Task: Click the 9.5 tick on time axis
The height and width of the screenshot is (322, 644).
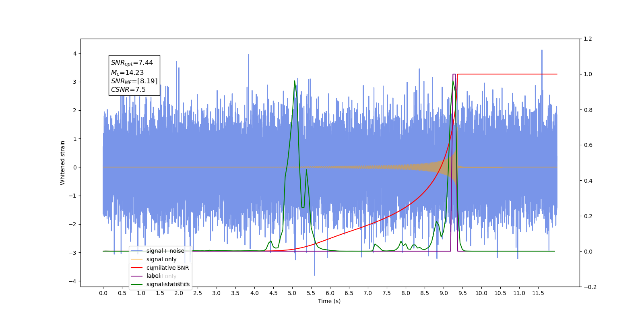Action: (x=462, y=293)
